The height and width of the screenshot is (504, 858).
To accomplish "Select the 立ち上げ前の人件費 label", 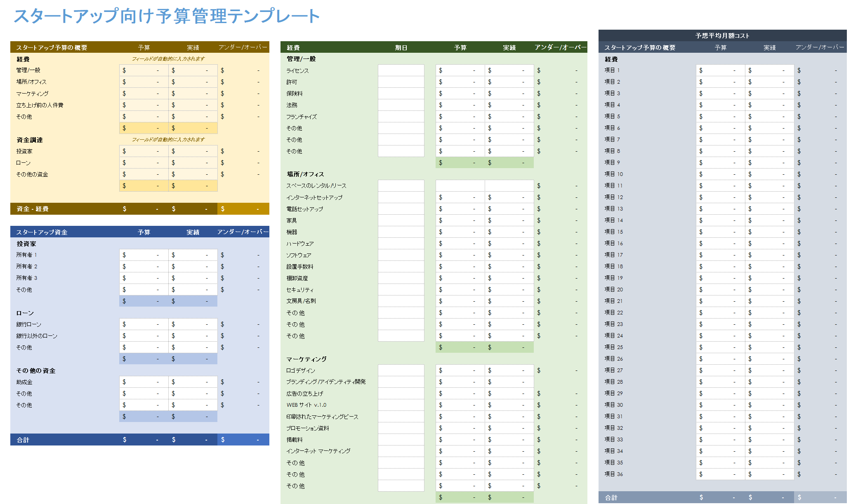I will coord(40,105).
